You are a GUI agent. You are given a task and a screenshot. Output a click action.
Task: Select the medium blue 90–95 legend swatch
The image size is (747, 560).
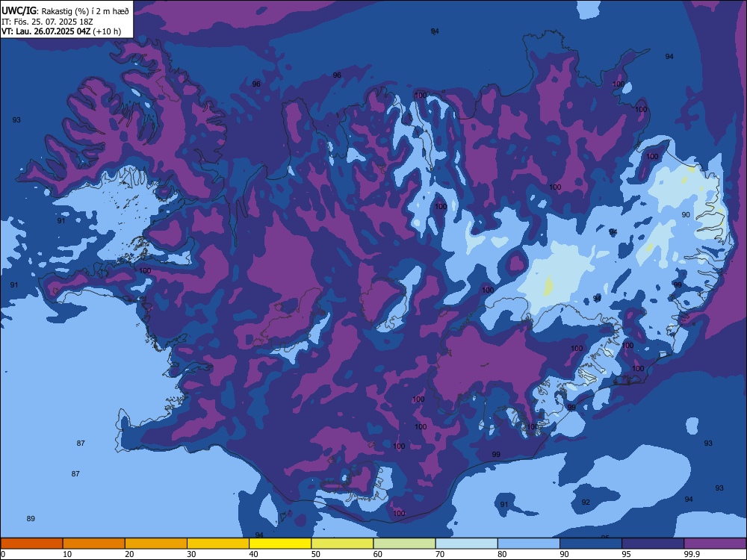point(591,544)
